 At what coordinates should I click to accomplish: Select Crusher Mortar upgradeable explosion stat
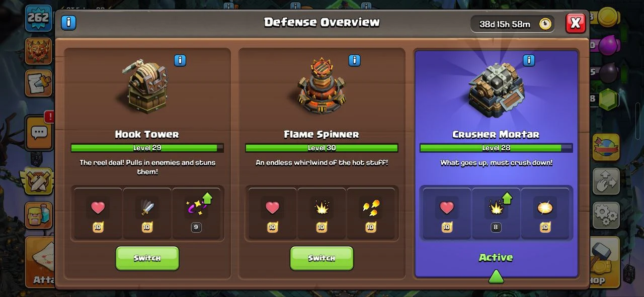coord(496,213)
